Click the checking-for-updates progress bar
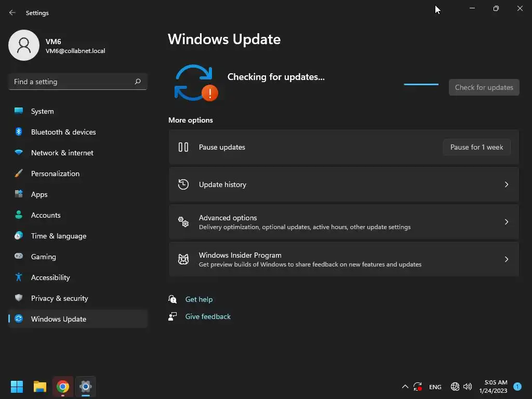 point(421,84)
